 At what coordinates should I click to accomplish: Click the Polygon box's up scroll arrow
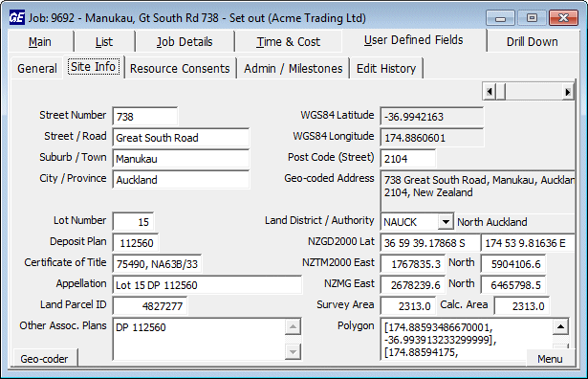[x=560, y=326]
